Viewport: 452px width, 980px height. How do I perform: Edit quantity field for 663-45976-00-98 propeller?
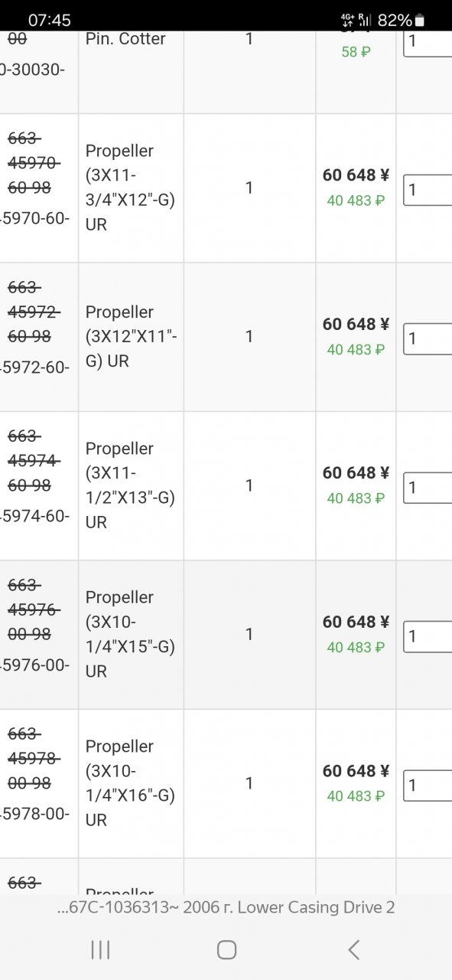click(x=428, y=636)
